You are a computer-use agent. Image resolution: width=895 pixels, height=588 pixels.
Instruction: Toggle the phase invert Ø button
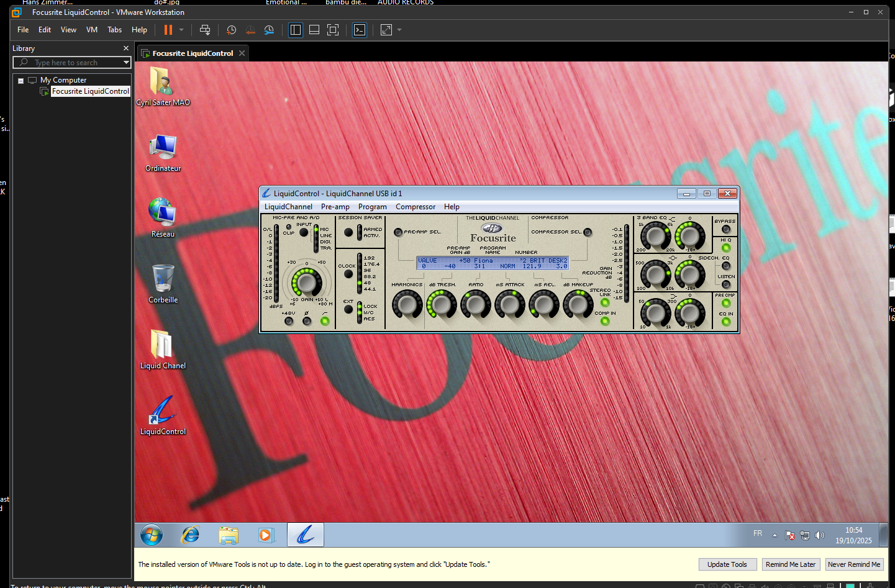[x=307, y=321]
